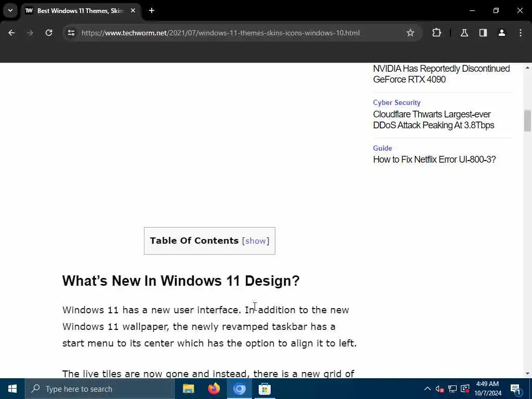Click the muted volume tray icon
The image size is (532, 399).
click(440, 389)
